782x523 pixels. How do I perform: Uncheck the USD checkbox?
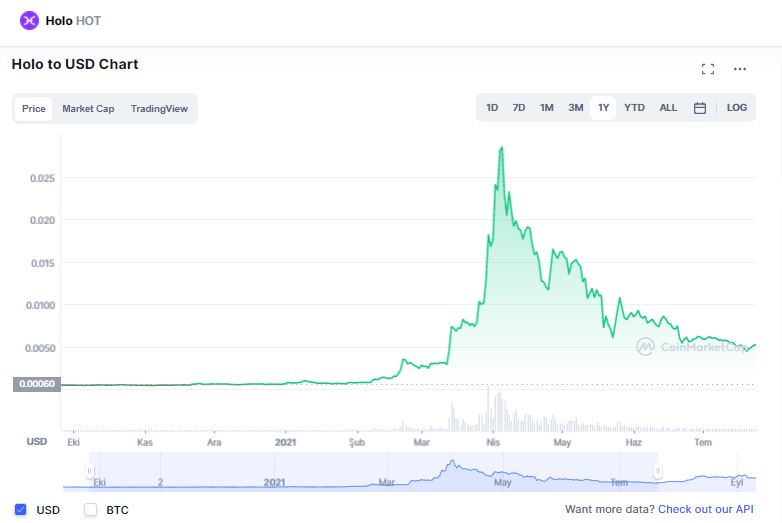(20, 510)
